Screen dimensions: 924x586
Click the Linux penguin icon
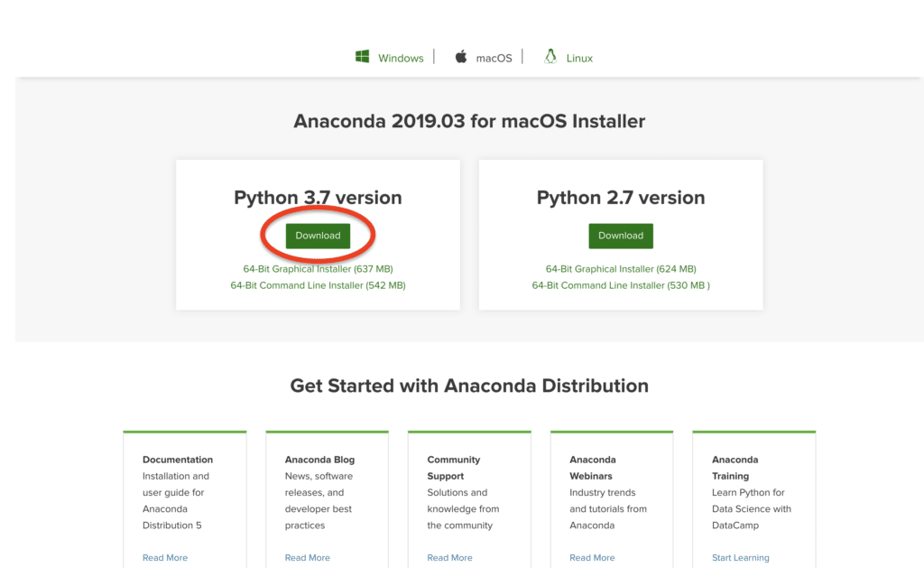pyautogui.click(x=550, y=56)
